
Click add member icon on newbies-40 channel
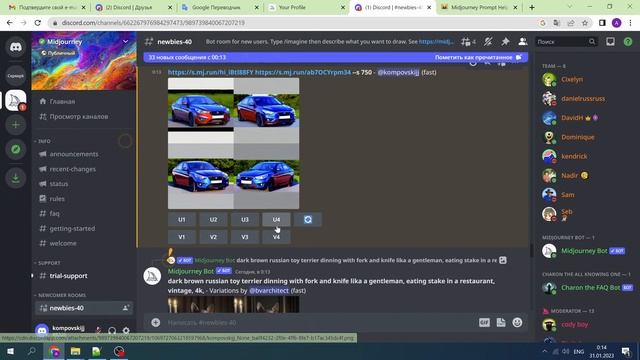126,308
